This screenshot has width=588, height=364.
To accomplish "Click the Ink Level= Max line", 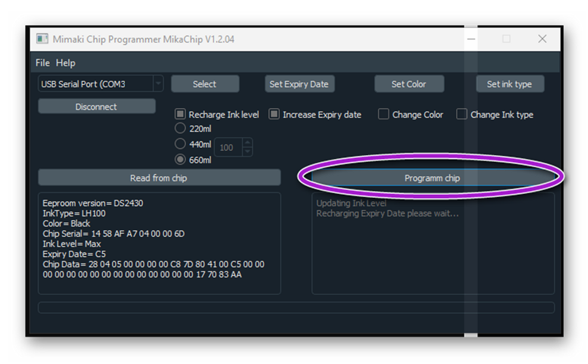I will click(72, 243).
